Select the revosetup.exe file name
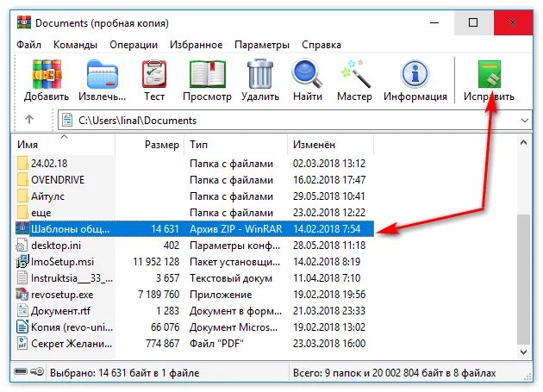 (x=62, y=295)
